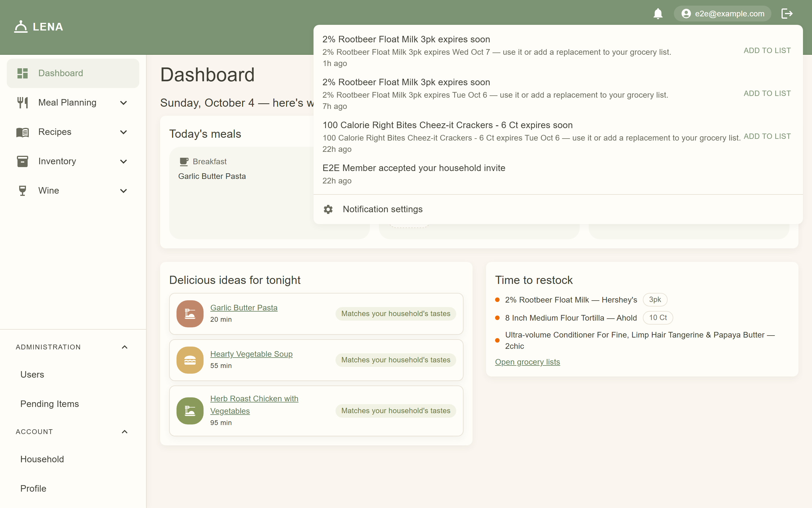Click the logout icon in the header
This screenshot has height=508, width=812.
pos(787,14)
